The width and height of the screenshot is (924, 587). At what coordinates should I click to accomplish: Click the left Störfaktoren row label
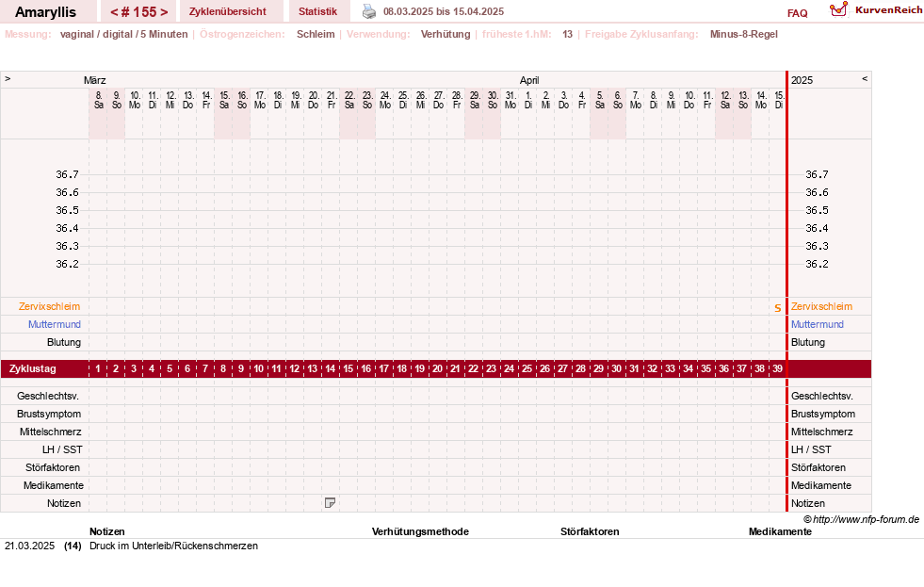[53, 467]
